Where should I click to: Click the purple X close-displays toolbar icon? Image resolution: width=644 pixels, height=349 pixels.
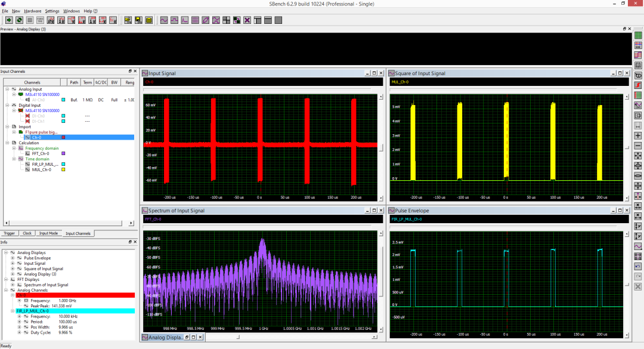(x=247, y=20)
